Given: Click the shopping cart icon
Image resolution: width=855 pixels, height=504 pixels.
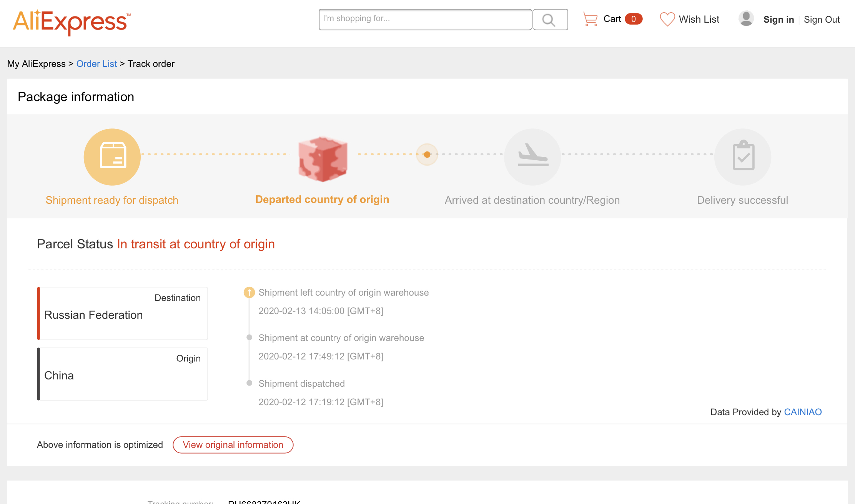Looking at the screenshot, I should point(590,19).
